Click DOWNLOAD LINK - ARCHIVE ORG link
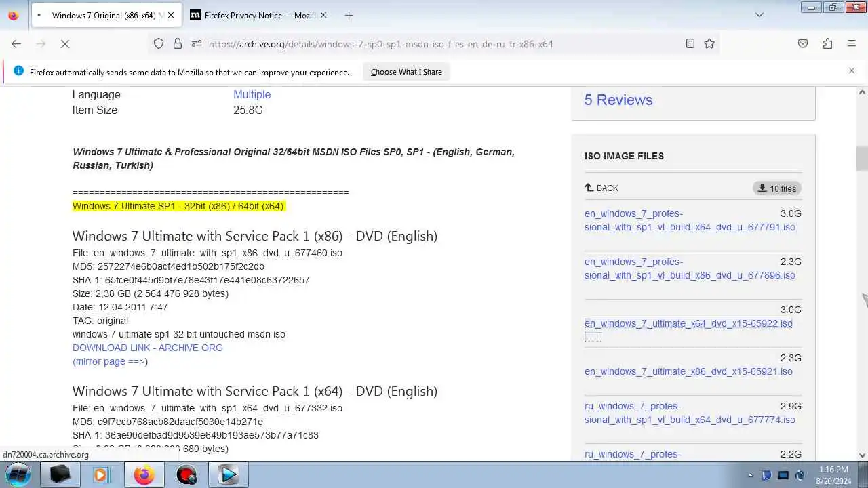 (148, 348)
